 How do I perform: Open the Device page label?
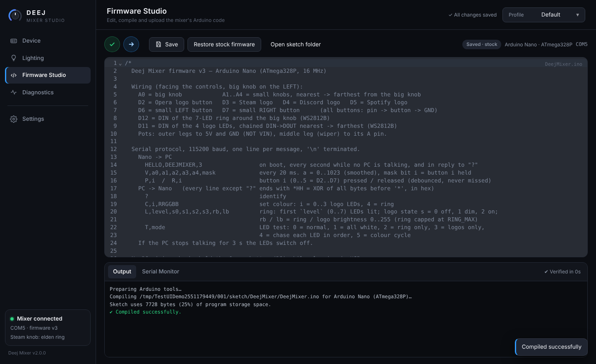coord(31,41)
